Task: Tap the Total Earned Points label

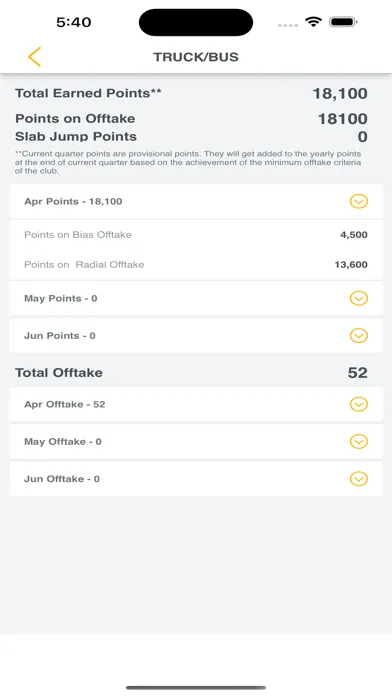Action: click(x=88, y=93)
